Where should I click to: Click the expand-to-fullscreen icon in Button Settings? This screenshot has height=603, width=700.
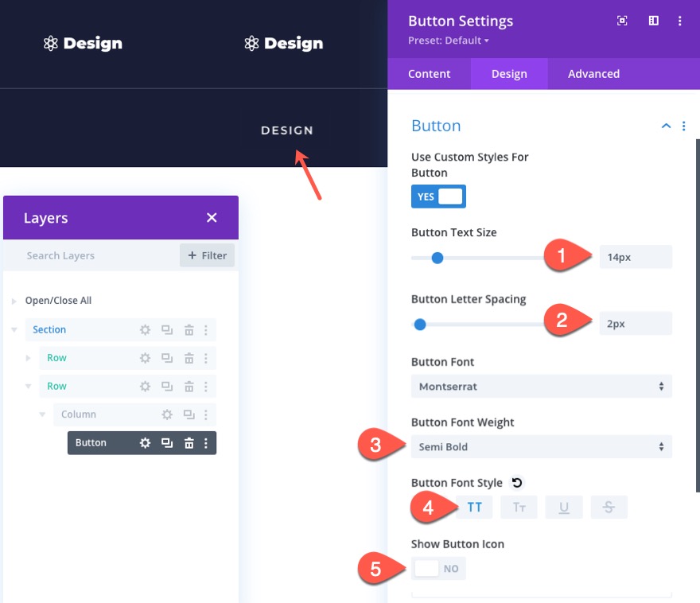click(621, 21)
